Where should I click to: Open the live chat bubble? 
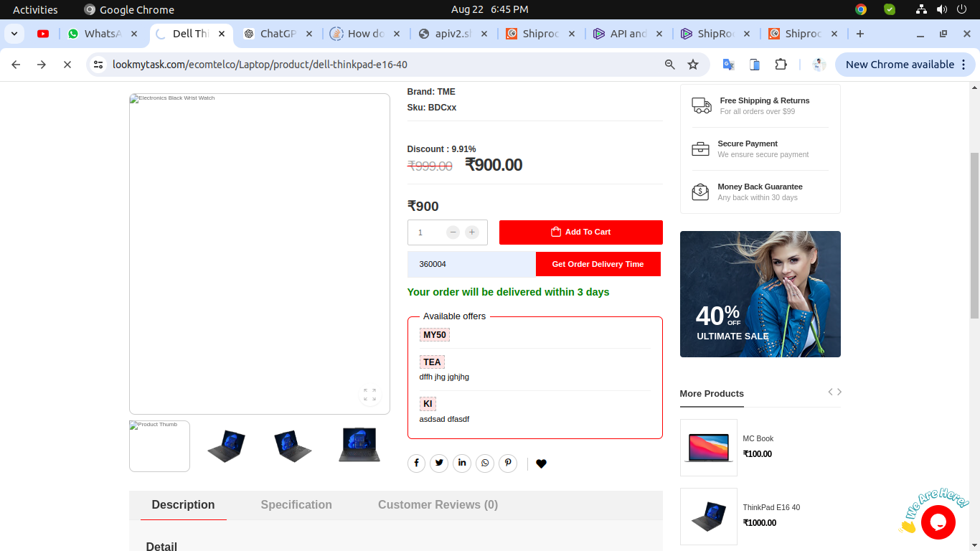[x=938, y=522]
